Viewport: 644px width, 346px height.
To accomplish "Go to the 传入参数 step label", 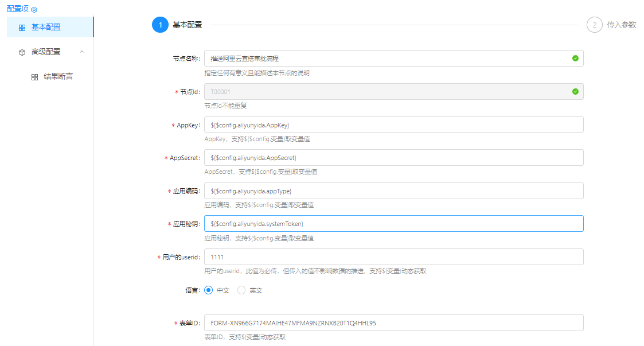I will 622,25.
